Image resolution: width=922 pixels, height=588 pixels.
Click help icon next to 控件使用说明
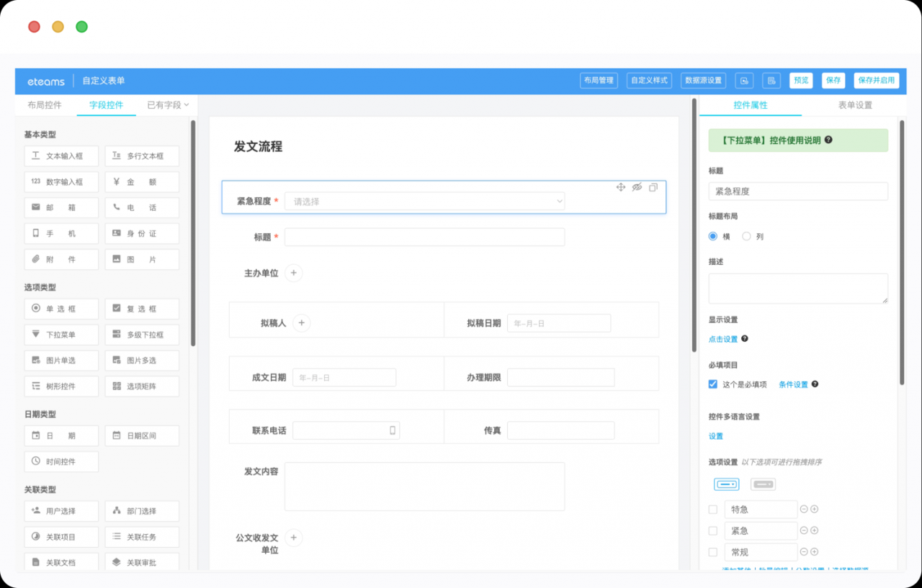(x=828, y=140)
